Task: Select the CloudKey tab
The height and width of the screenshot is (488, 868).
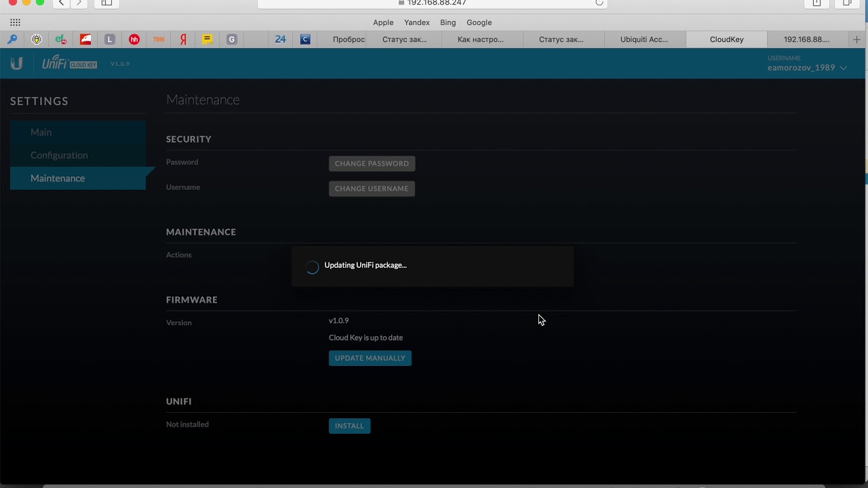Action: coord(727,39)
